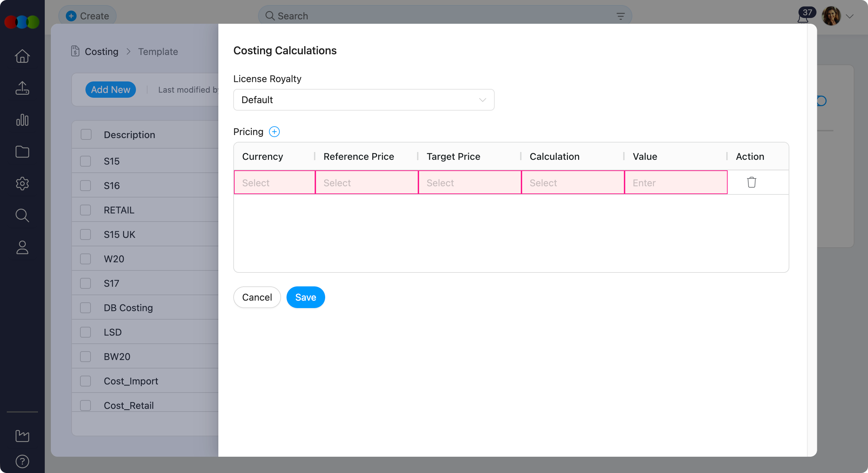Tick the RETAIL template checkbox
Screen dimensions: 868x473
(x=85, y=210)
